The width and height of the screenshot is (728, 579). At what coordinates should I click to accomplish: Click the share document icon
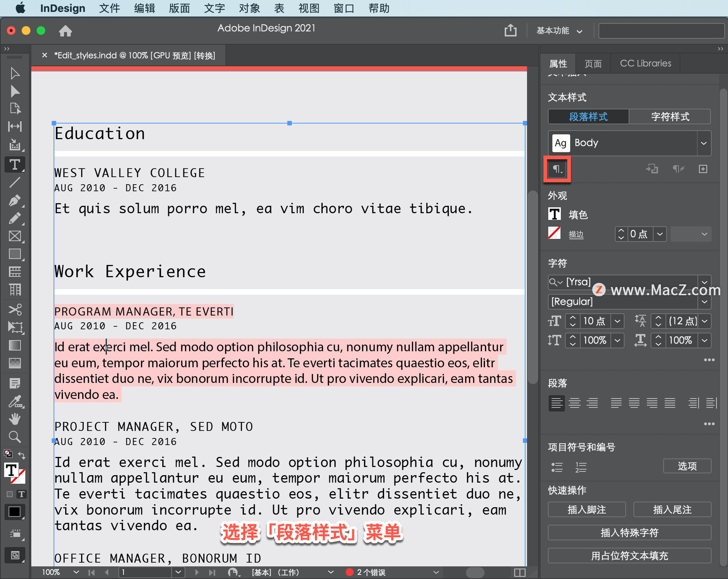point(510,30)
